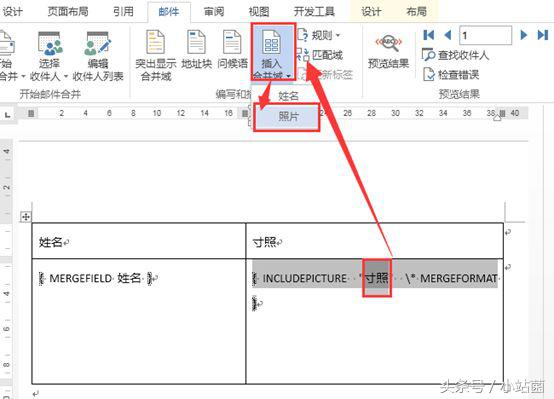
Task: Go to the next record
Action: pyautogui.click(x=524, y=35)
